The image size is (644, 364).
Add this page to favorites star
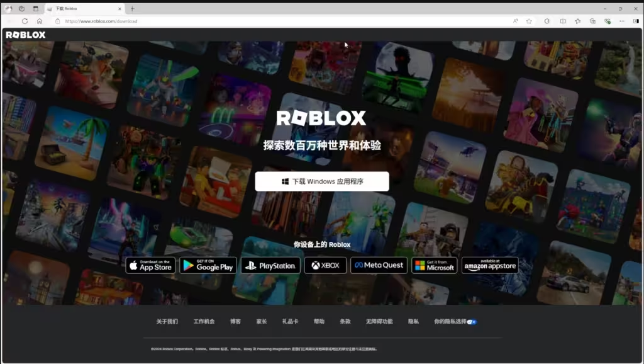[529, 21]
